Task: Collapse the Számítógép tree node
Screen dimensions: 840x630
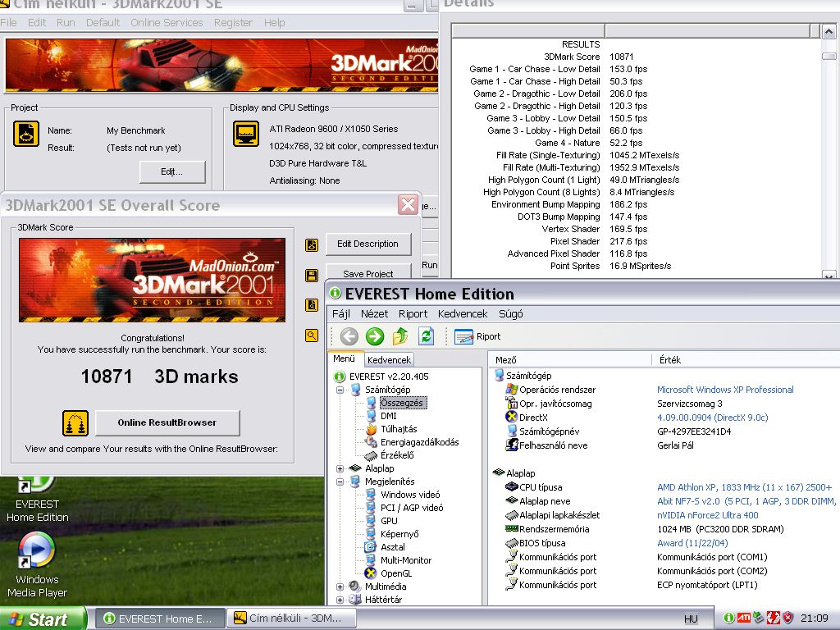Action: click(x=340, y=390)
